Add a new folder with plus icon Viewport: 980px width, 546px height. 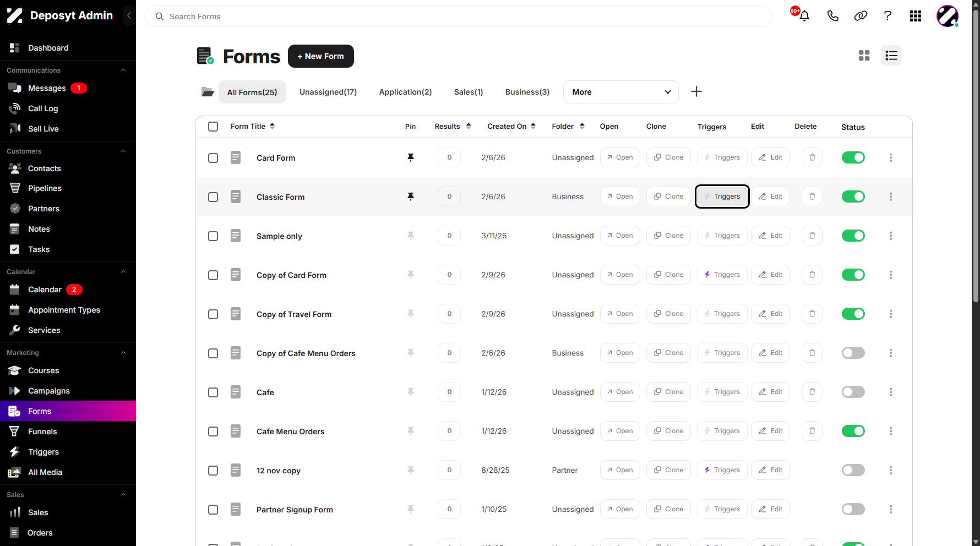coord(696,91)
